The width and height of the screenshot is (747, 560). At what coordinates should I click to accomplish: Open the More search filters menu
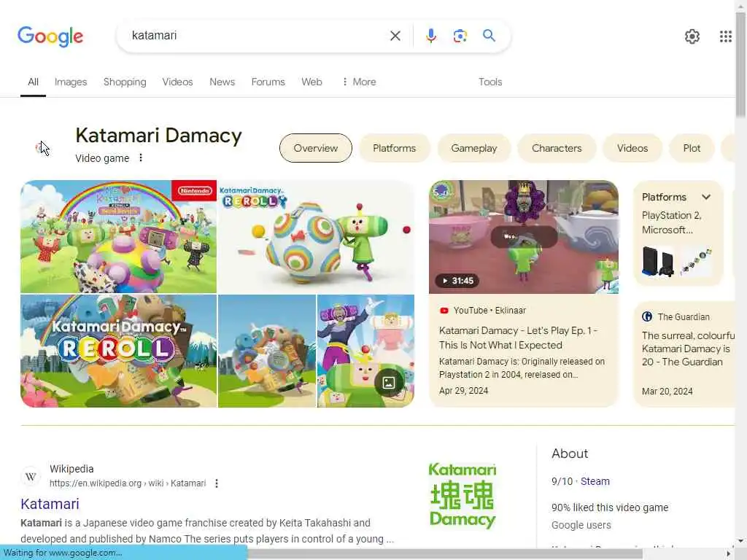point(359,82)
